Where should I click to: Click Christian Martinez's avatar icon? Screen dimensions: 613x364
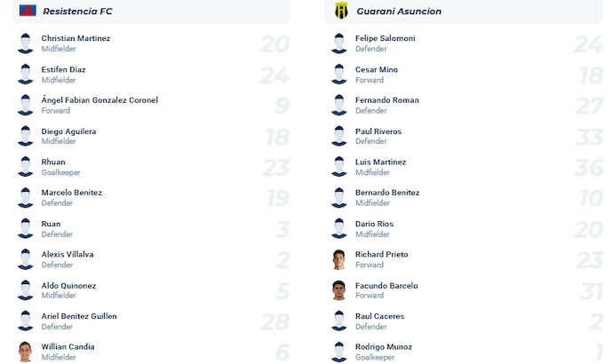(x=25, y=44)
